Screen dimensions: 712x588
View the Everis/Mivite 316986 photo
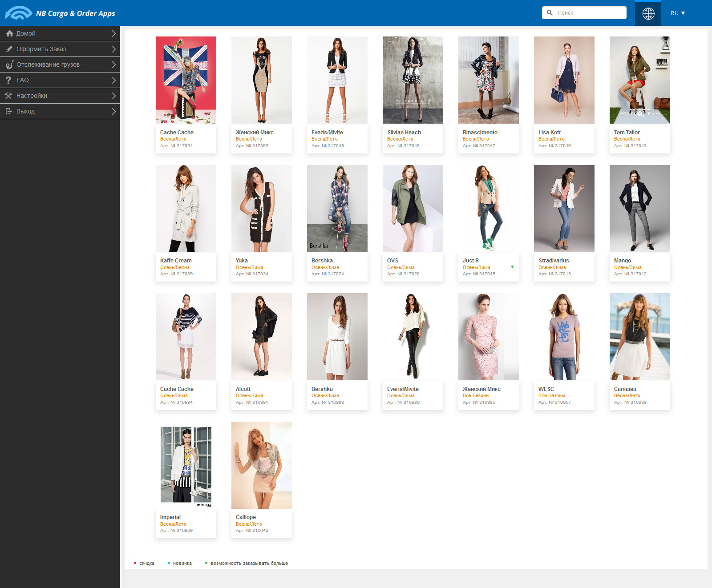pos(413,337)
